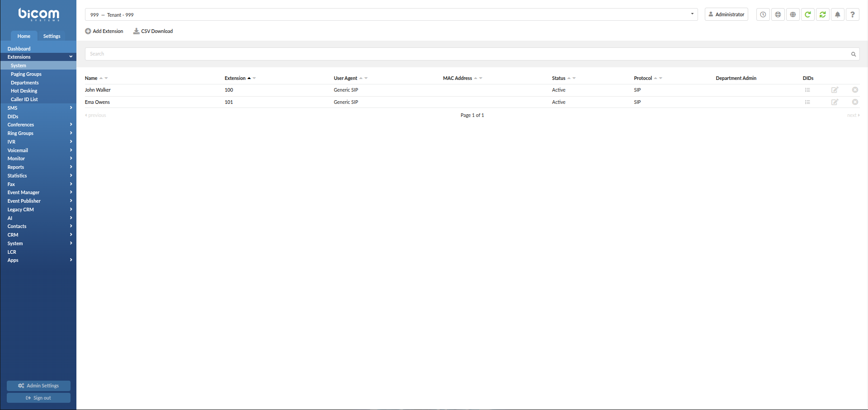Expand the Ring Groups sidebar section

(38, 133)
